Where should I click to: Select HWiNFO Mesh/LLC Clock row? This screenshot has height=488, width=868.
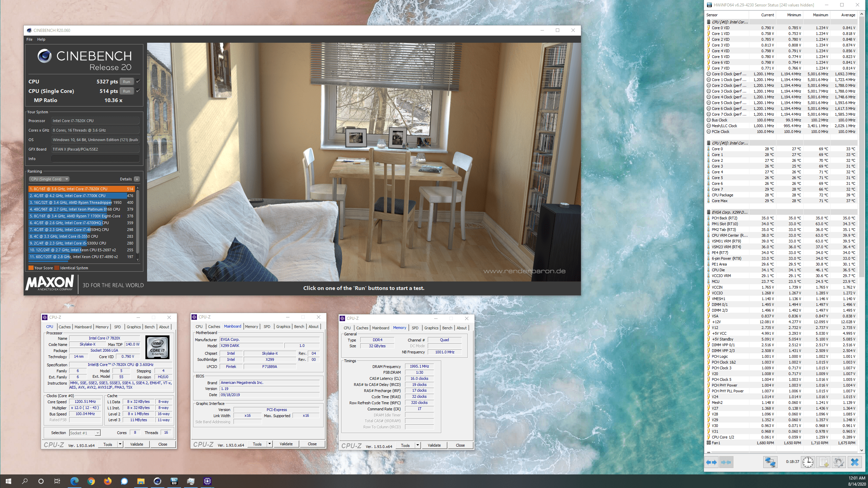coord(781,126)
